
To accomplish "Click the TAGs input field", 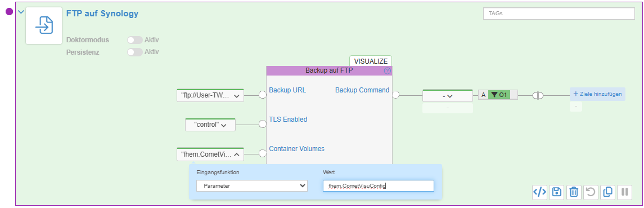I will tap(559, 13).
